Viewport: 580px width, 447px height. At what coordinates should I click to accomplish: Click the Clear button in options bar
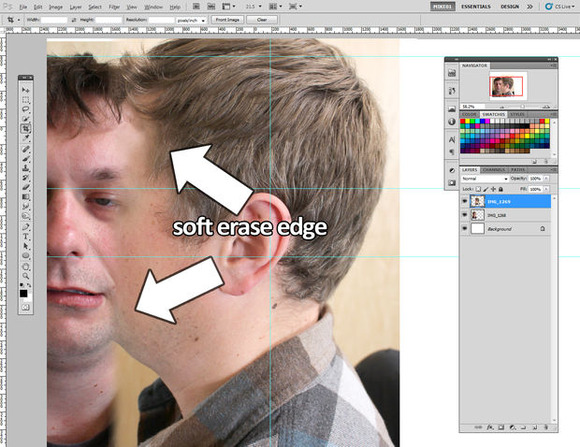262,20
